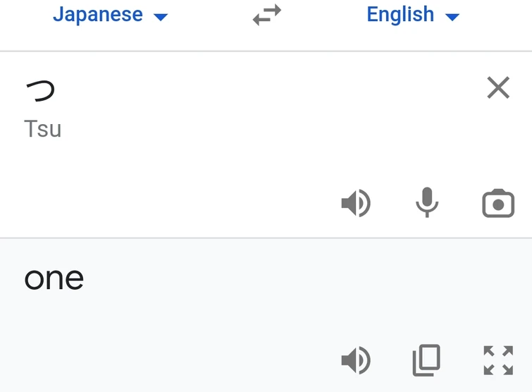Image resolution: width=532 pixels, height=392 pixels.
Task: Copy the translation to clipboard
Action: pos(426,360)
